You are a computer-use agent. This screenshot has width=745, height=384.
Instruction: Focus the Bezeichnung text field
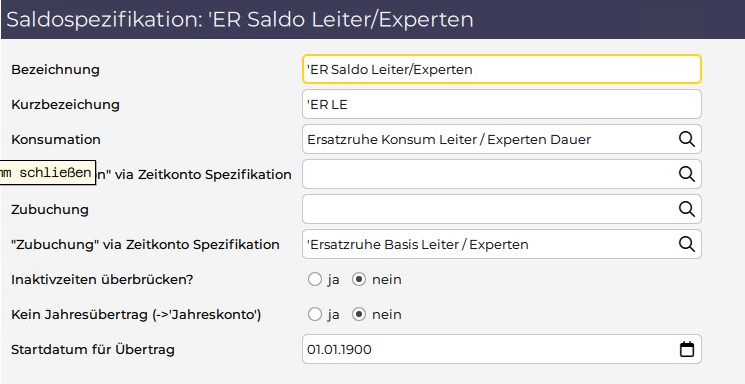coord(501,69)
